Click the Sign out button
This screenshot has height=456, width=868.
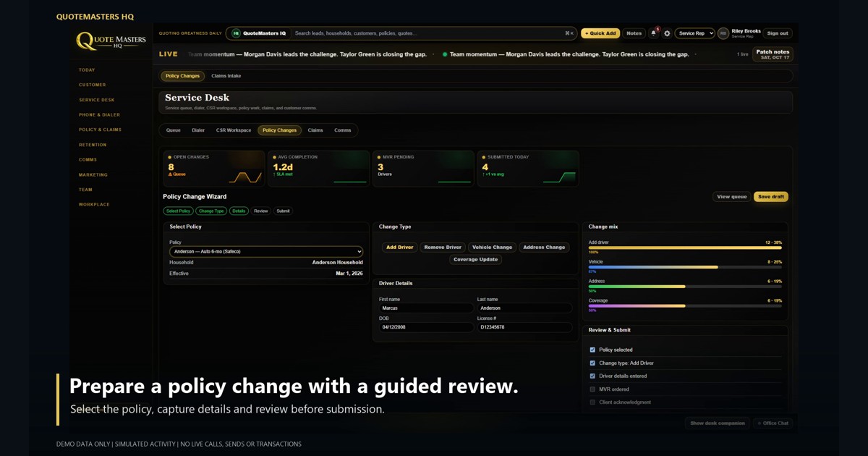(778, 33)
